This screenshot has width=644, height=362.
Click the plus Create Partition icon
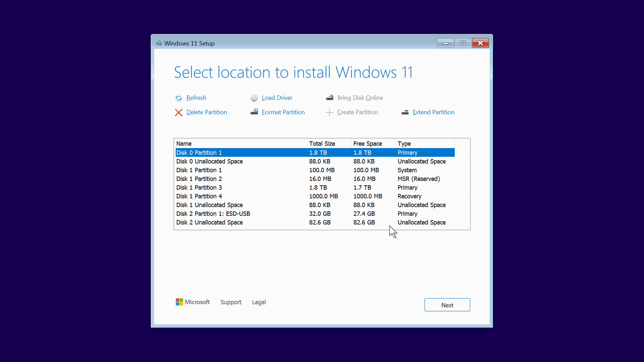pyautogui.click(x=330, y=112)
